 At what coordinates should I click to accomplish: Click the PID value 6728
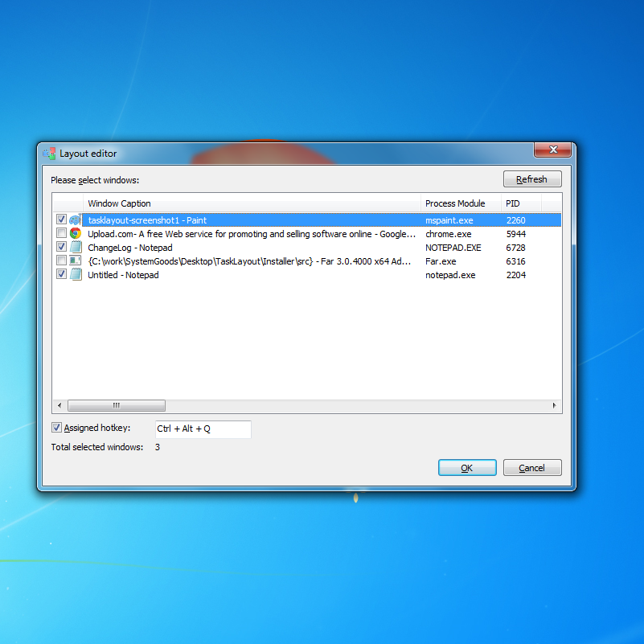tap(516, 248)
